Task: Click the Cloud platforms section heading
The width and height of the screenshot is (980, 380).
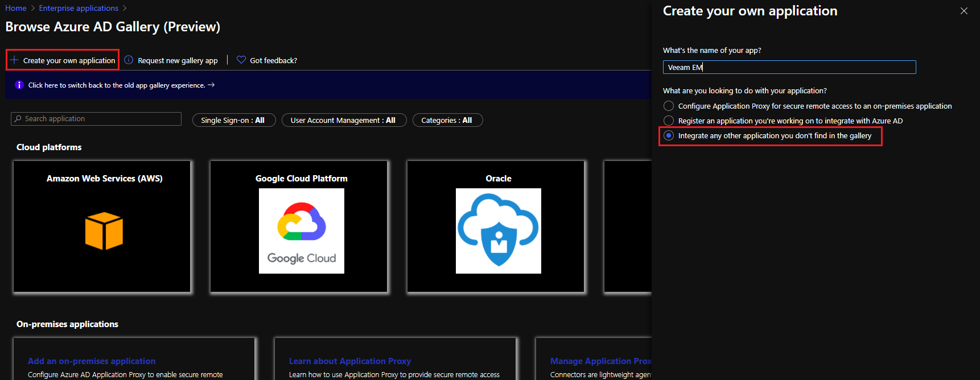Action: tap(49, 147)
